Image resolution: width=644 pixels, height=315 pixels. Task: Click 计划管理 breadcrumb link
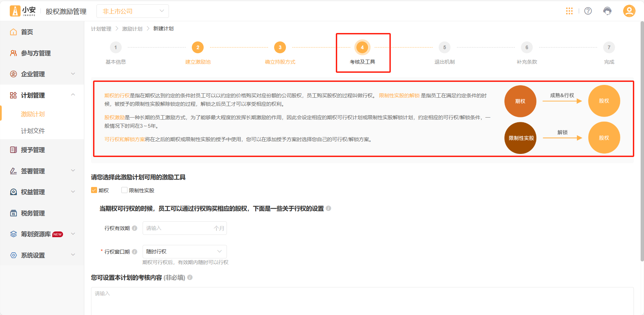(x=101, y=29)
